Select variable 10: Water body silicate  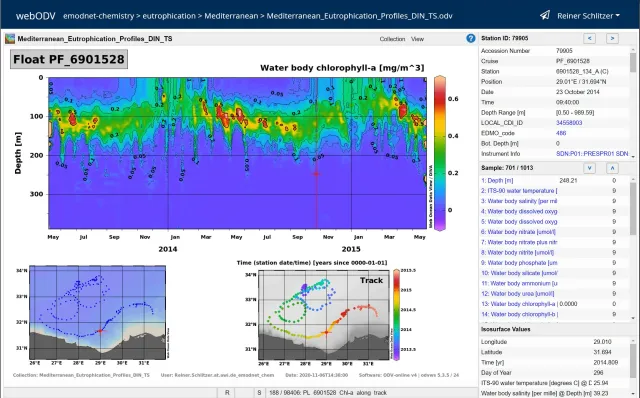coord(519,273)
